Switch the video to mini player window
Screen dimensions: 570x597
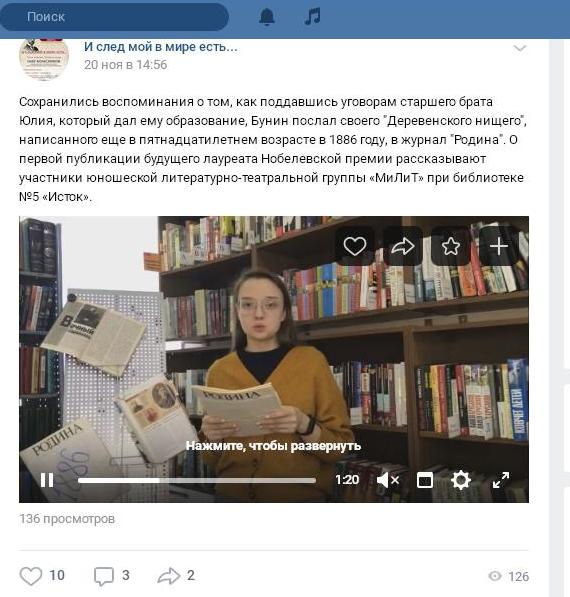pos(425,480)
